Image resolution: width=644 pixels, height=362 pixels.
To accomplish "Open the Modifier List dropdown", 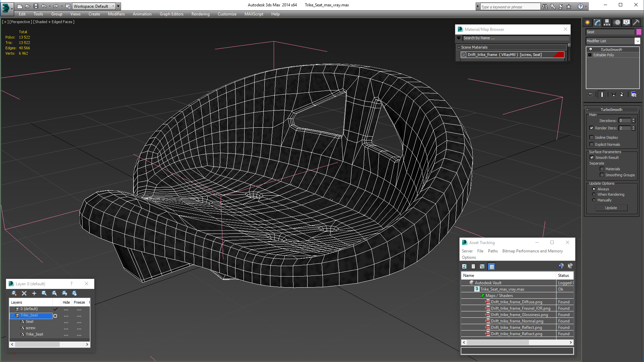I will pyautogui.click(x=637, y=41).
